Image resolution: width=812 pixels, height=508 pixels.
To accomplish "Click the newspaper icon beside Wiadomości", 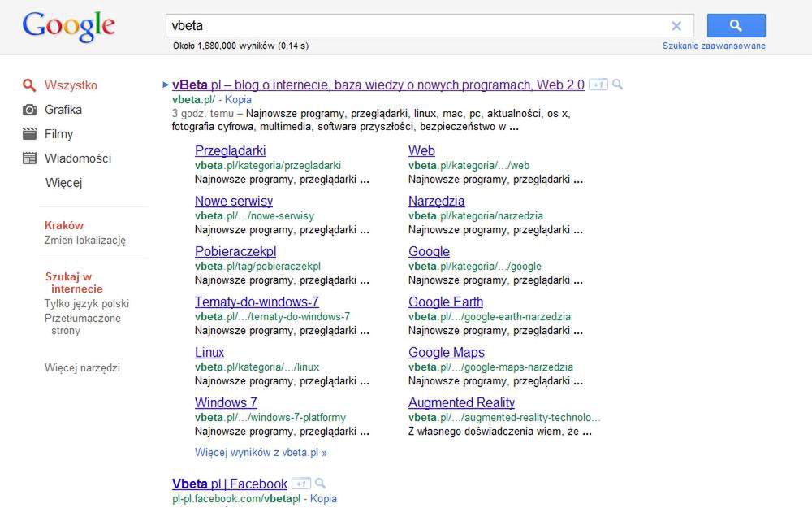I will point(29,158).
